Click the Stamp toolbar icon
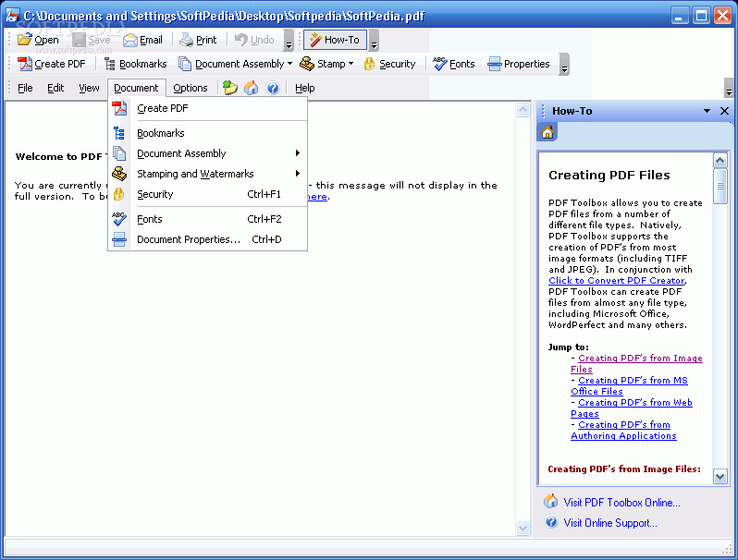Viewport: 738px width, 560px height. [x=307, y=64]
